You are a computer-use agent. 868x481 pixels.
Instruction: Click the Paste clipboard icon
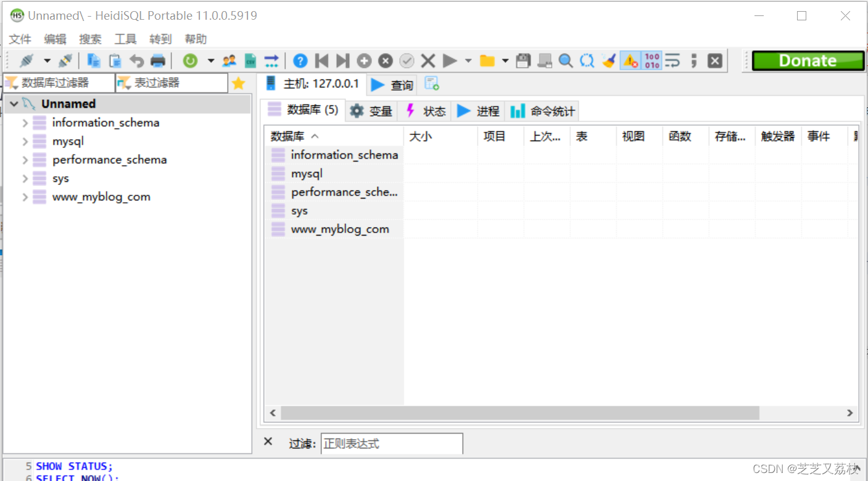115,60
